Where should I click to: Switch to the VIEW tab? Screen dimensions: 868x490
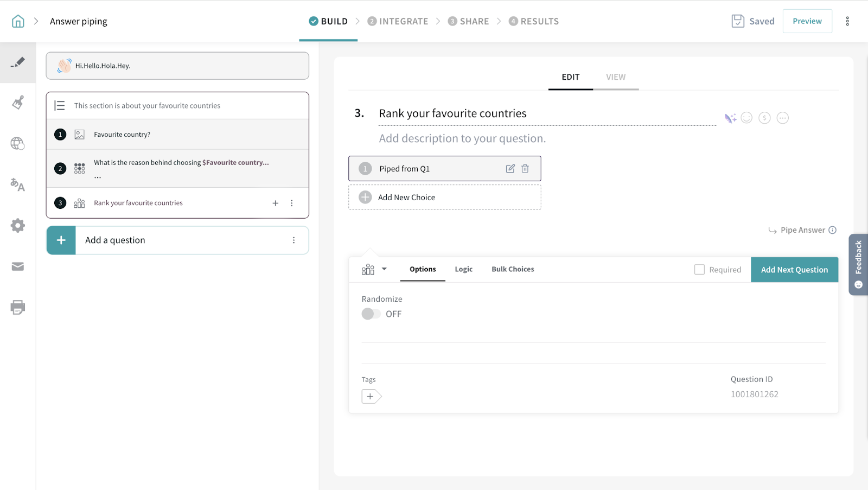[x=616, y=77]
